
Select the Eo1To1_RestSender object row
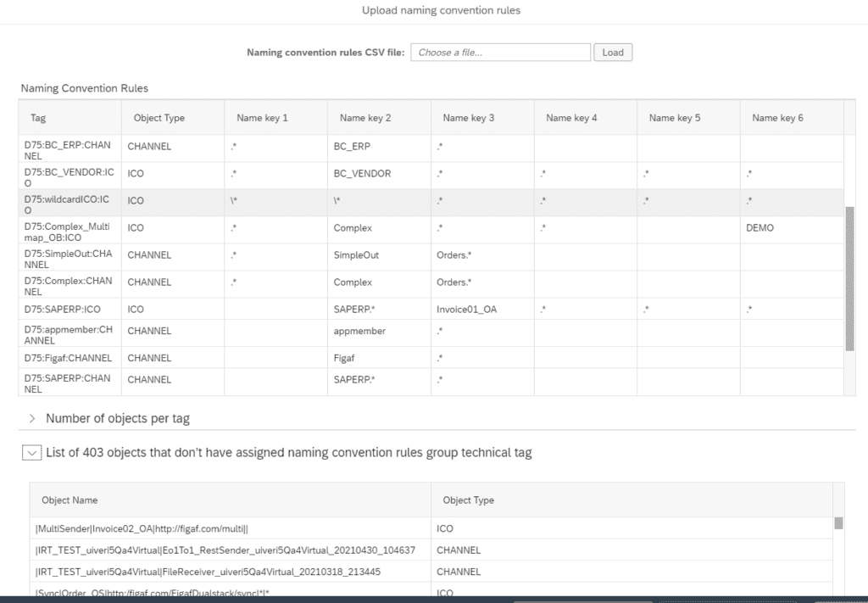coord(431,550)
